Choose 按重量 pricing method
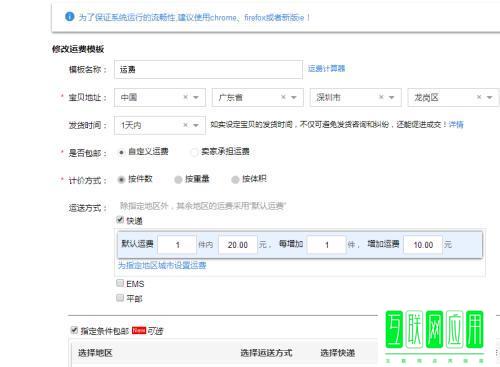 tap(178, 180)
